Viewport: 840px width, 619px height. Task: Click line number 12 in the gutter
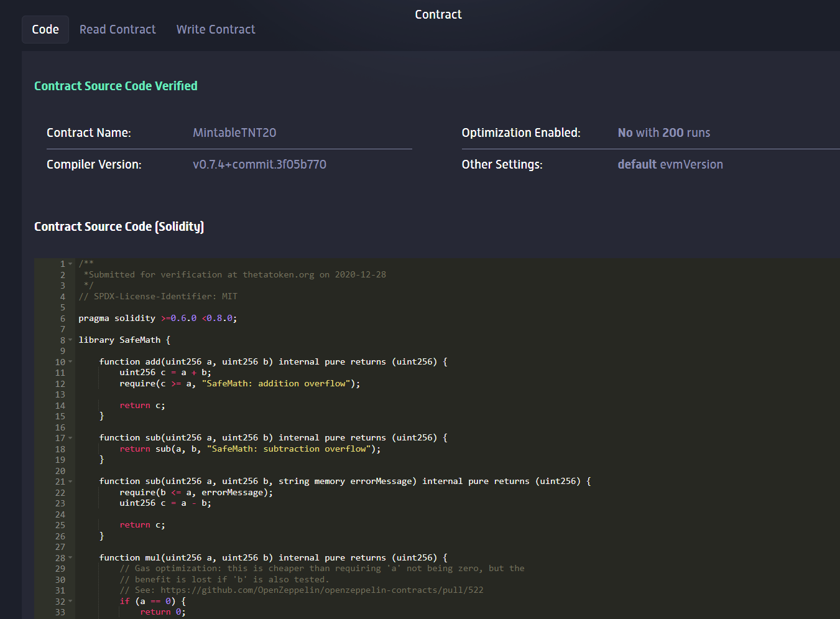pyautogui.click(x=60, y=384)
